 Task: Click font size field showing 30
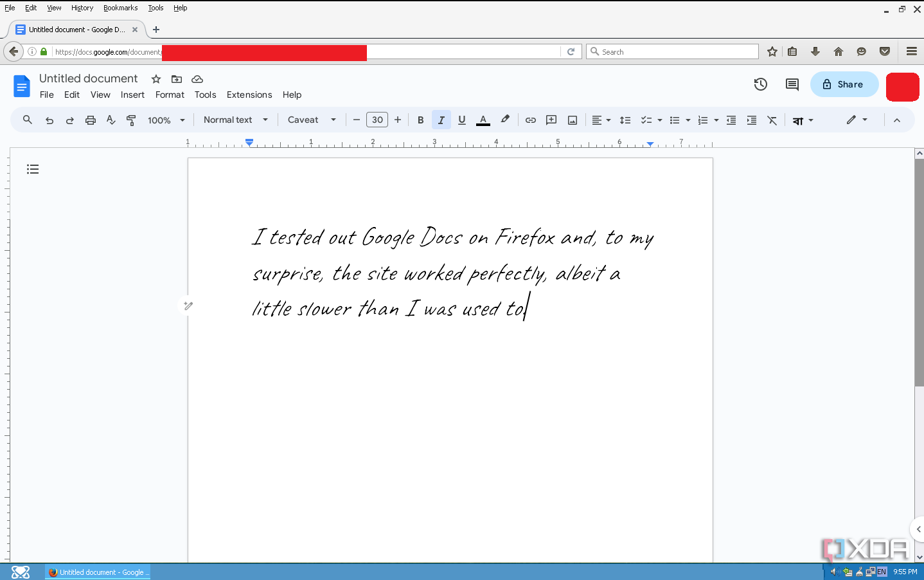(377, 120)
